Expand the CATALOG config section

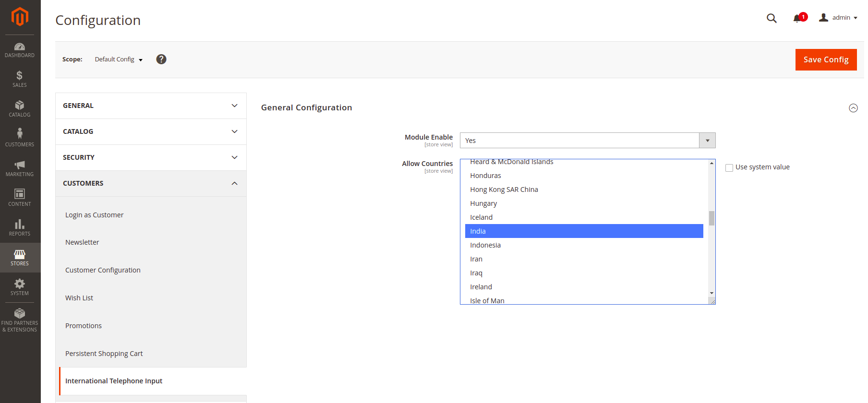(x=151, y=131)
